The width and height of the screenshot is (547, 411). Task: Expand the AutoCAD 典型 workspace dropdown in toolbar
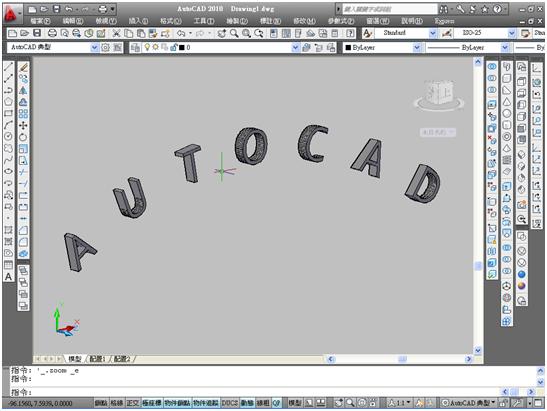(x=94, y=47)
